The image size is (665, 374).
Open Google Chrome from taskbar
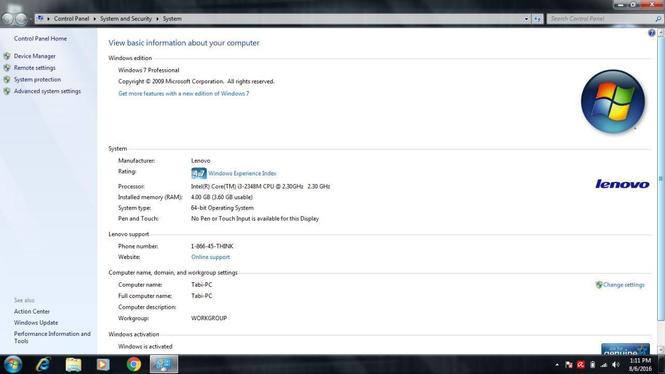coord(134,364)
